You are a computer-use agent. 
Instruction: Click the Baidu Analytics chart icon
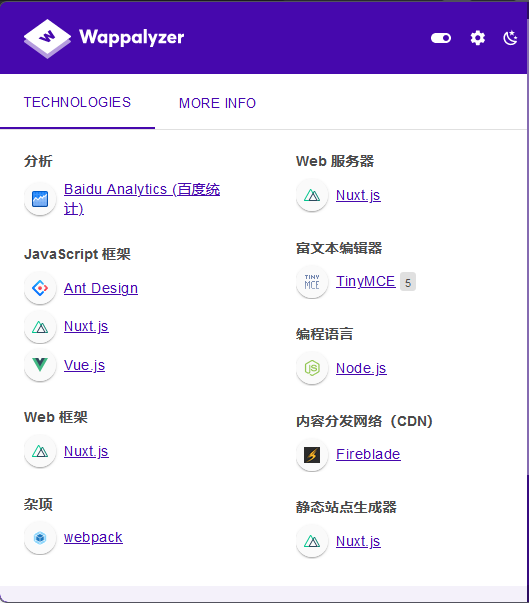pos(40,199)
